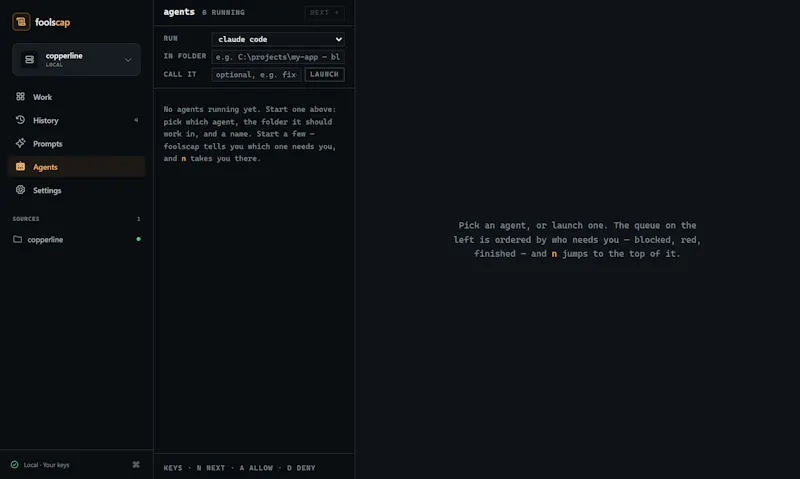Go to the Work section
Image resolution: width=800 pixels, height=479 pixels.
(x=77, y=97)
